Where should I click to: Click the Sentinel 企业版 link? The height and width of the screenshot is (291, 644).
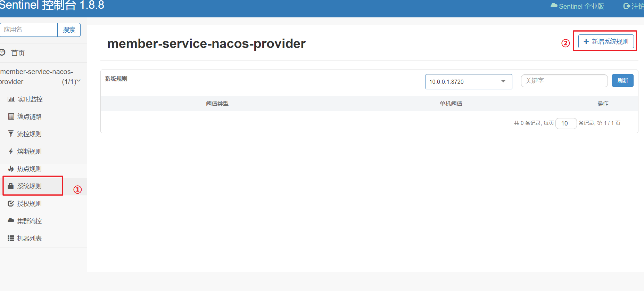tap(577, 6)
